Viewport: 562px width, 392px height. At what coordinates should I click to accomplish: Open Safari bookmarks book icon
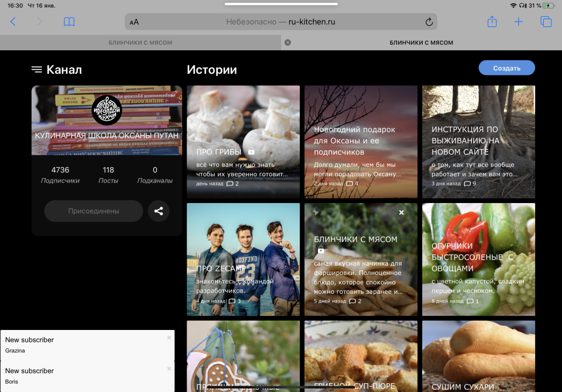pyautogui.click(x=69, y=22)
